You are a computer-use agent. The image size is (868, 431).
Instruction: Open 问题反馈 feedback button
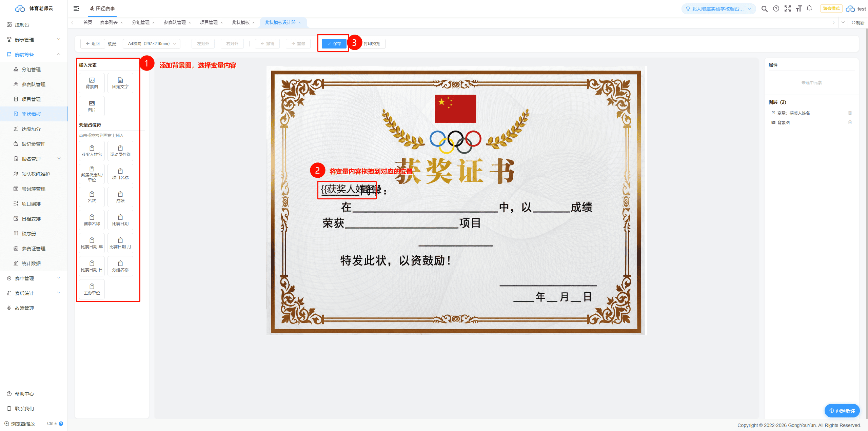click(x=842, y=411)
